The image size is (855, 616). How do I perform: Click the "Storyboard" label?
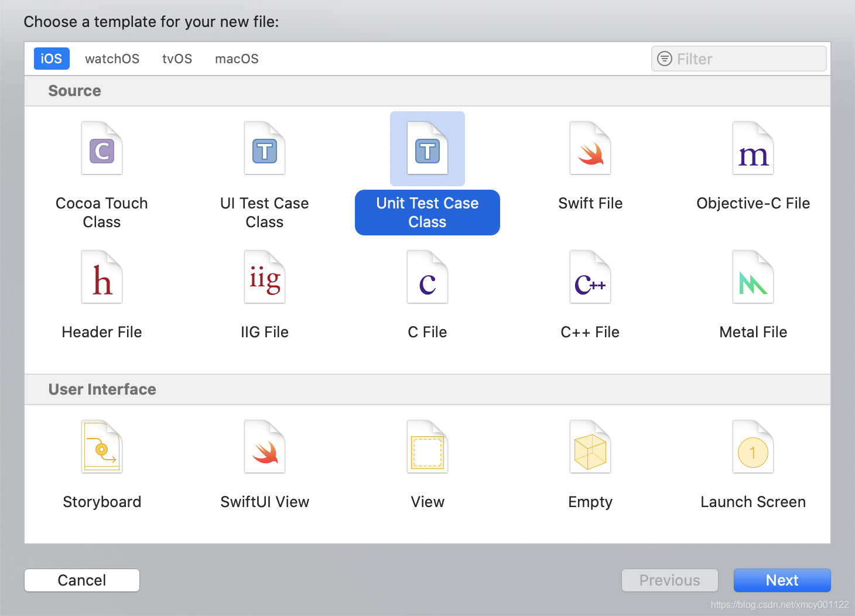tap(102, 502)
